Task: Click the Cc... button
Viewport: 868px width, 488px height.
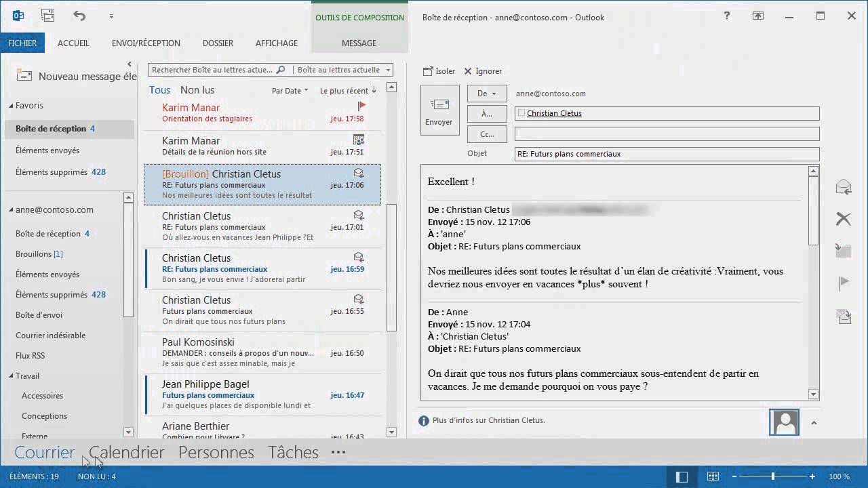Action: (x=487, y=134)
